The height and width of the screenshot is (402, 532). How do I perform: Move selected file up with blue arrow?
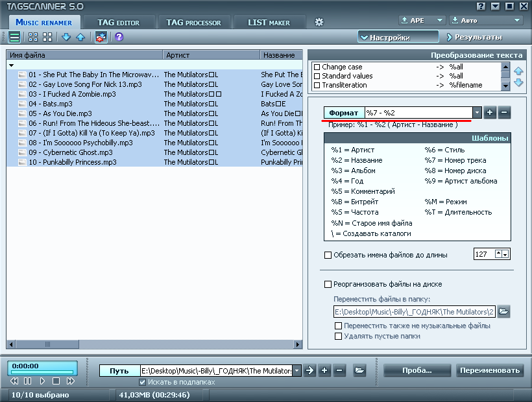coord(80,37)
